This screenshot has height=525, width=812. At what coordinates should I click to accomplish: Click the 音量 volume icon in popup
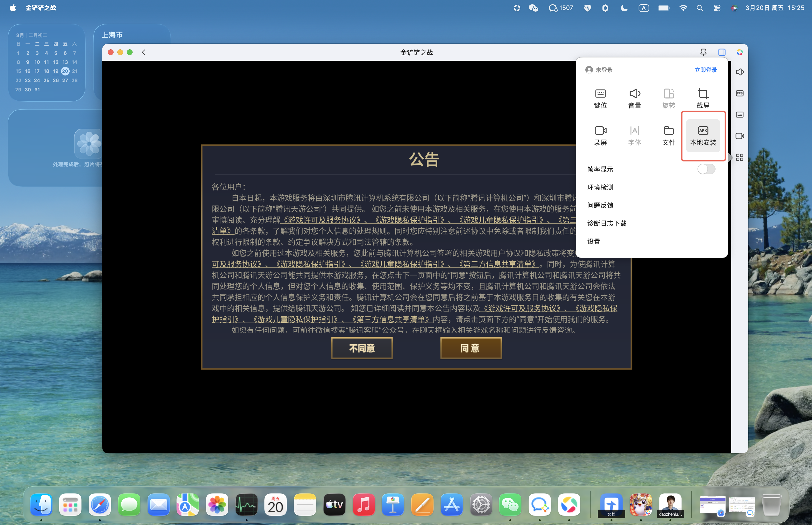pyautogui.click(x=634, y=98)
